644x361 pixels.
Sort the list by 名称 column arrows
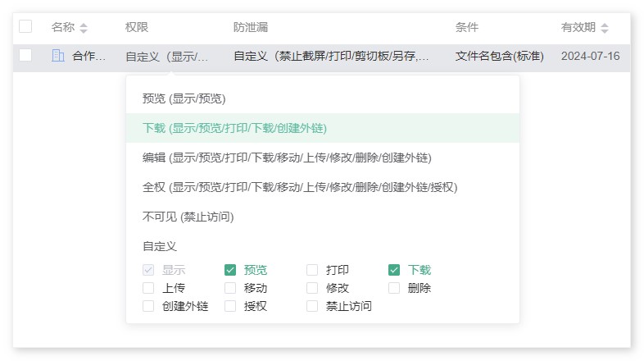point(84,28)
